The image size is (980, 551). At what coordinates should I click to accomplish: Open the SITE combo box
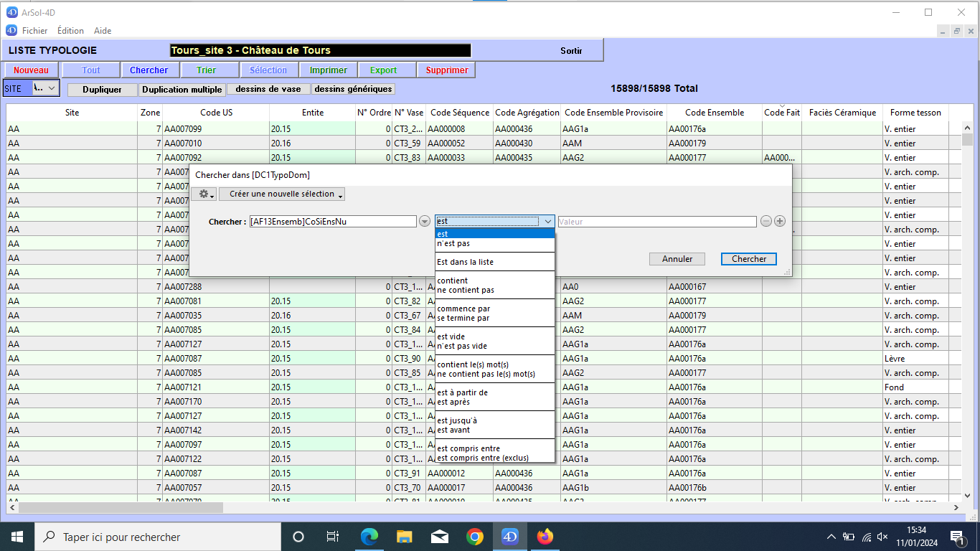(x=46, y=88)
